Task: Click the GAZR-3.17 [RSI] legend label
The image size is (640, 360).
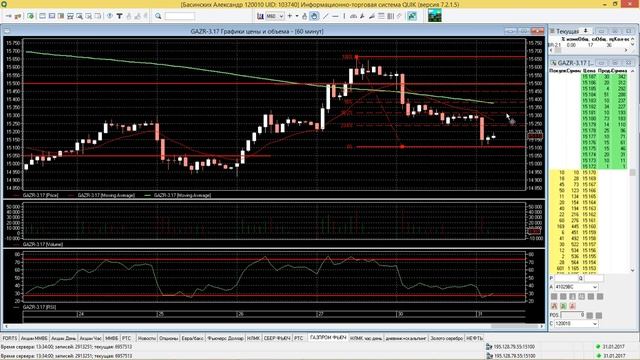Action: (39, 307)
